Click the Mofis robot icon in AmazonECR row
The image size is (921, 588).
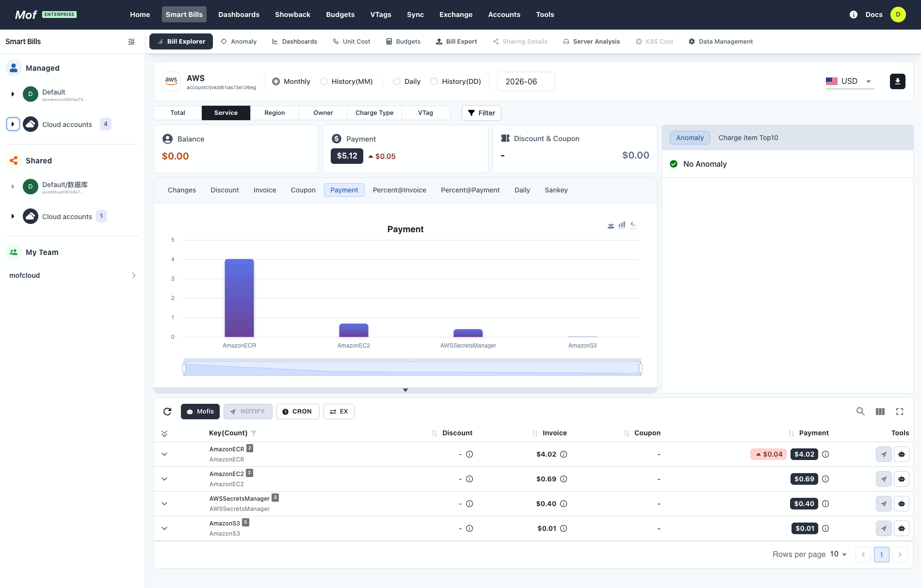click(x=901, y=454)
